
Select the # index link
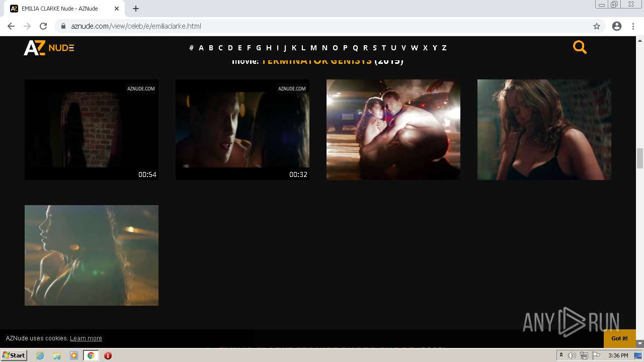click(191, 48)
